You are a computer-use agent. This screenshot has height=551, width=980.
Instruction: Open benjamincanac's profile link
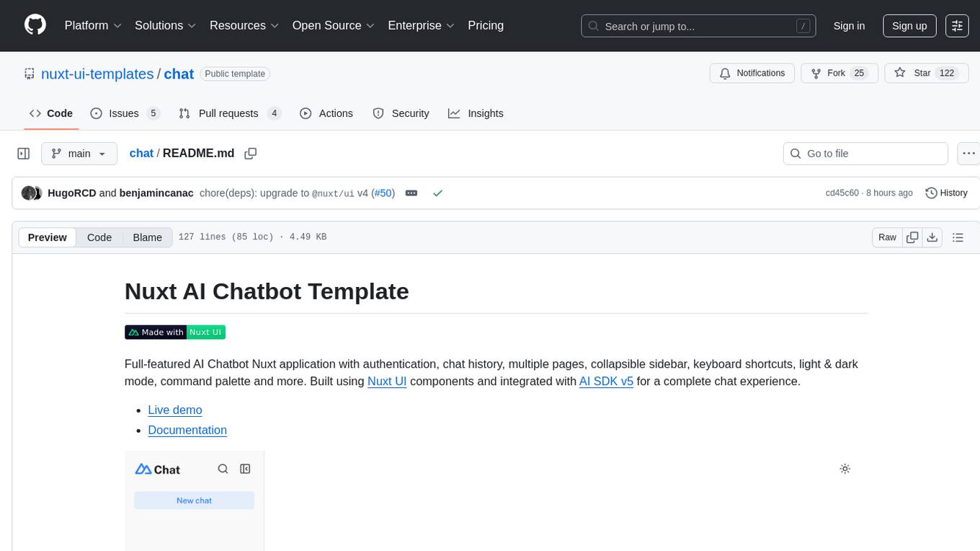coord(156,193)
